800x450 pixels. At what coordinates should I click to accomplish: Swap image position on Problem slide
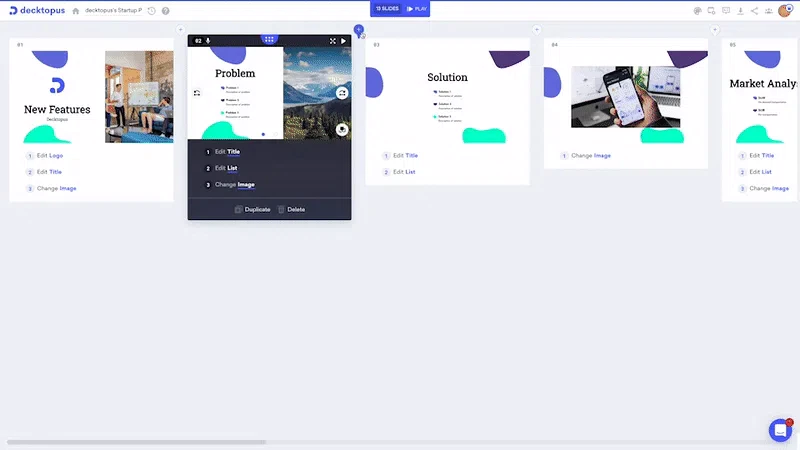click(342, 93)
